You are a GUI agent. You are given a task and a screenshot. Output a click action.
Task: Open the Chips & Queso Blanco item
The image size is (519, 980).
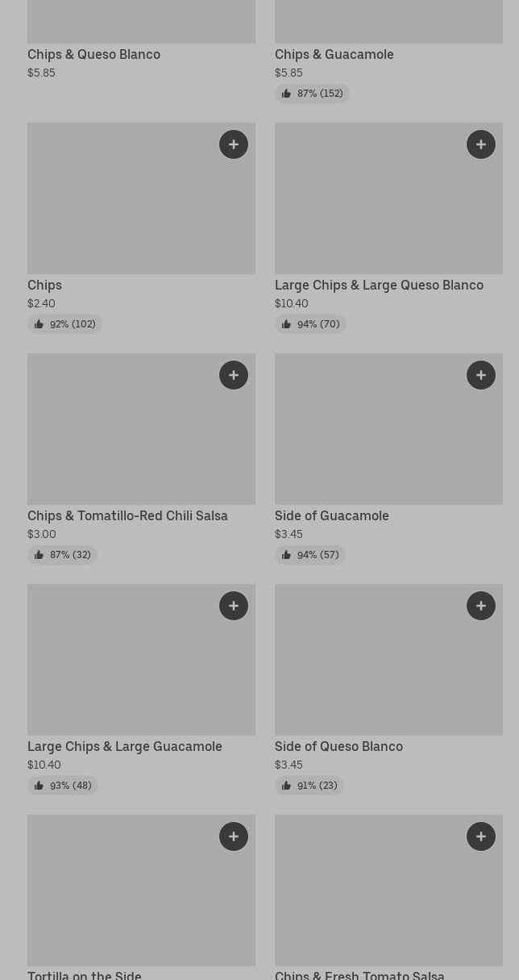point(93,55)
